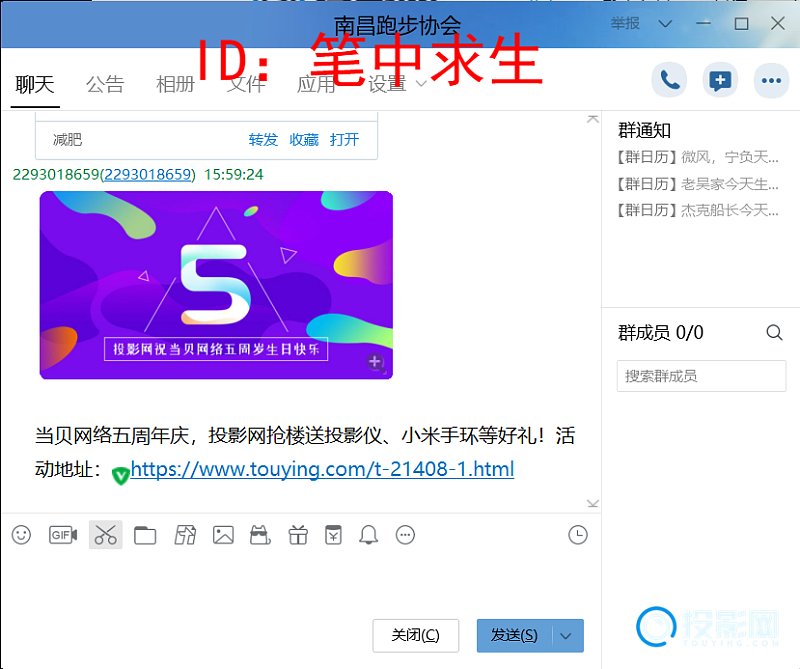Click the bell notification icon
800x669 pixels.
click(368, 535)
